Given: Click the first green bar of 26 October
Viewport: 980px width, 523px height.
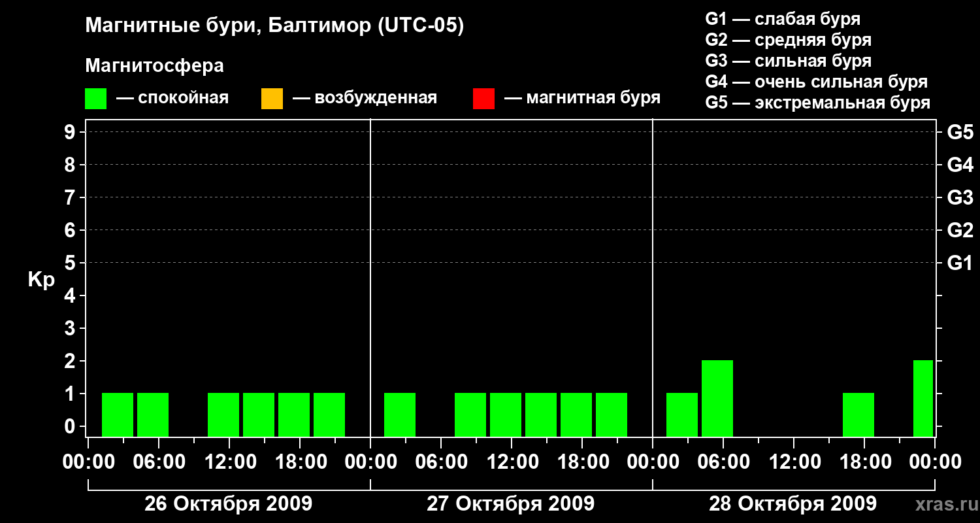Looking at the screenshot, I should pyautogui.click(x=118, y=414).
